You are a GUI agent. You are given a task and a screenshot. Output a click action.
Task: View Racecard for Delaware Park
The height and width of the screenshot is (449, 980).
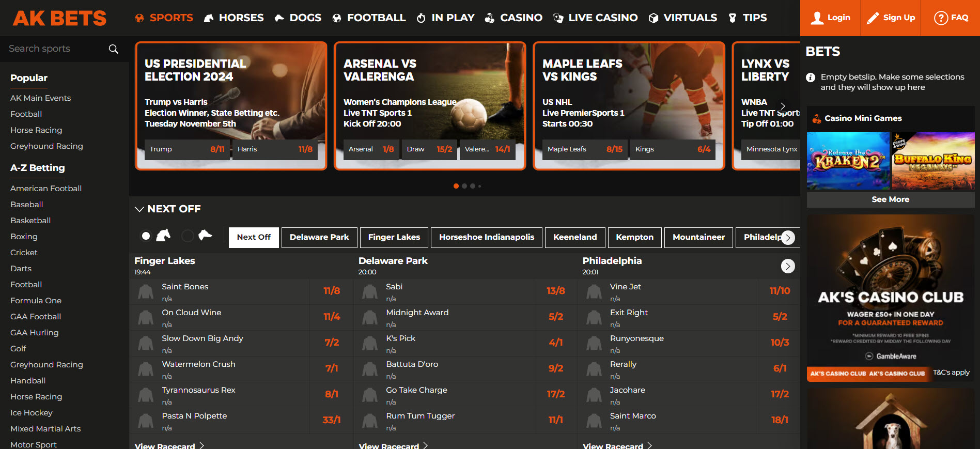point(394,445)
